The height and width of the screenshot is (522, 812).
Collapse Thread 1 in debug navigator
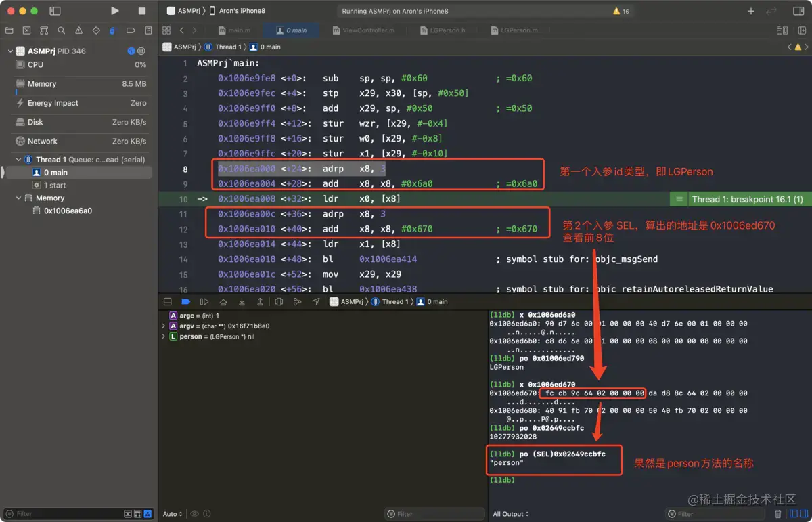(18, 160)
